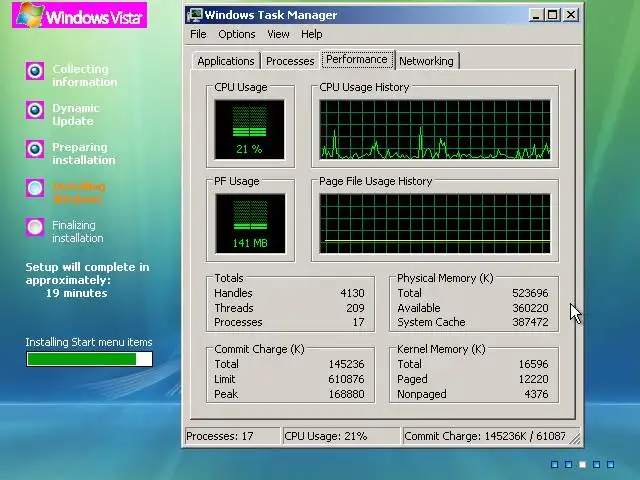Click Commit Charge Peak 168880
Screen dimensions: 640x480
coord(347,394)
